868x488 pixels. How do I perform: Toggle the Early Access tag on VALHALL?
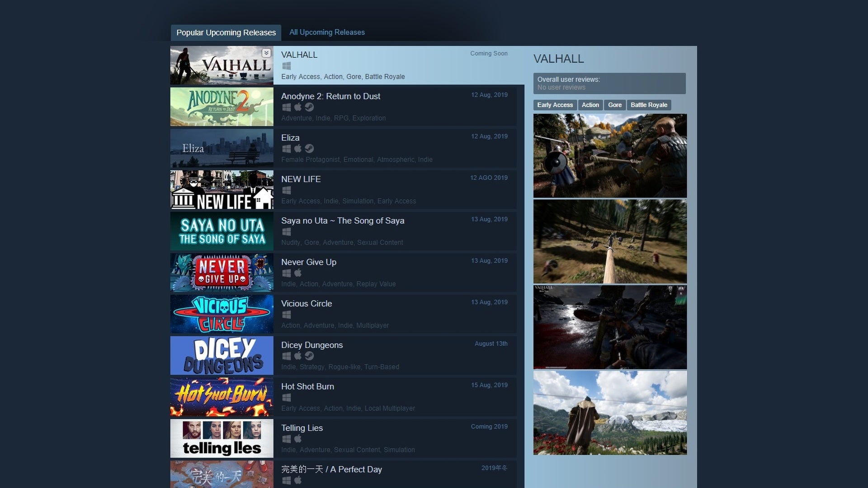pos(555,105)
